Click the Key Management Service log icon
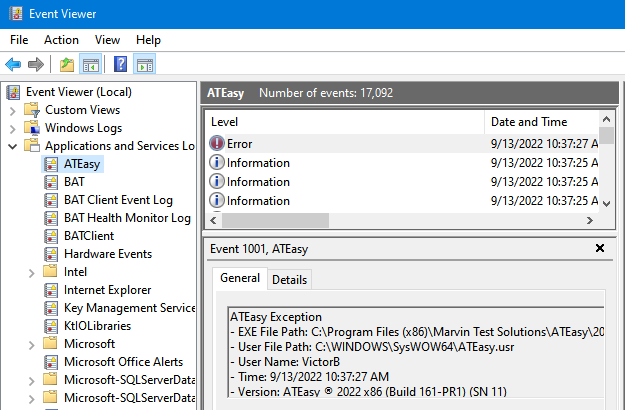This screenshot has height=410, width=625. (51, 308)
